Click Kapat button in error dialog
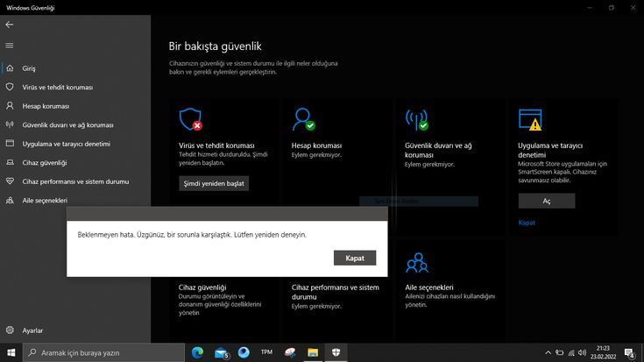This screenshot has height=362, width=644. point(355,258)
